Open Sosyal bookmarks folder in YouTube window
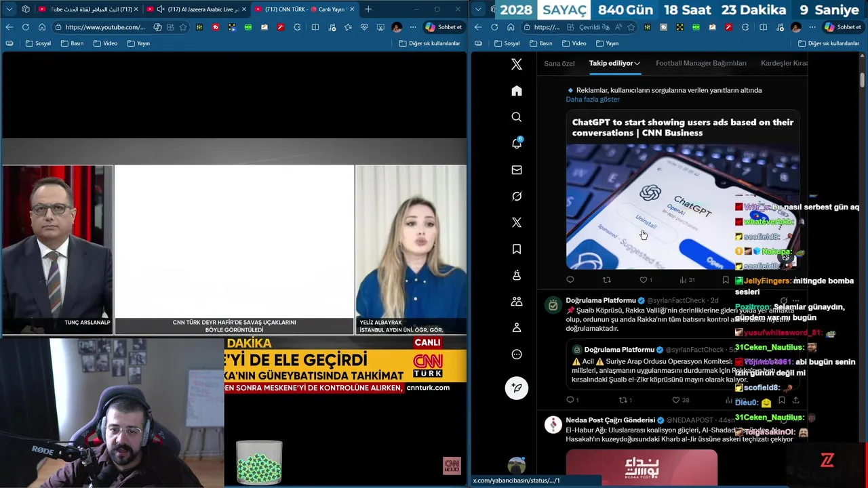 [38, 43]
